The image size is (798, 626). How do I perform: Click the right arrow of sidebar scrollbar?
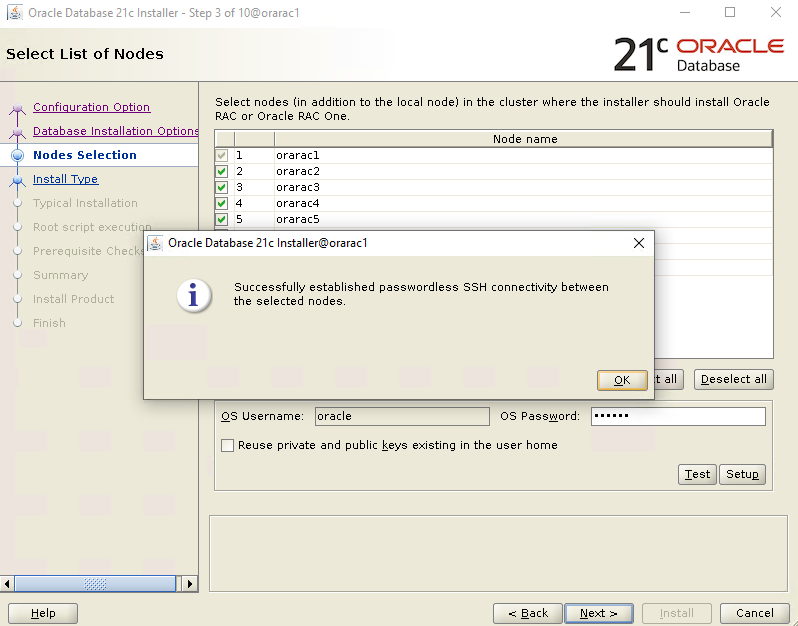pos(190,584)
